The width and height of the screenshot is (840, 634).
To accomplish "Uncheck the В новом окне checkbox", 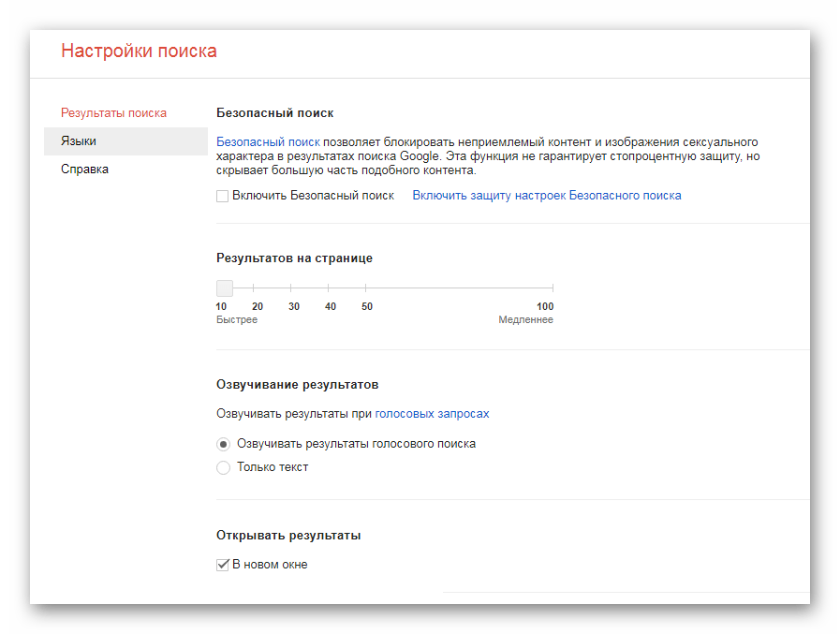I will (223, 565).
